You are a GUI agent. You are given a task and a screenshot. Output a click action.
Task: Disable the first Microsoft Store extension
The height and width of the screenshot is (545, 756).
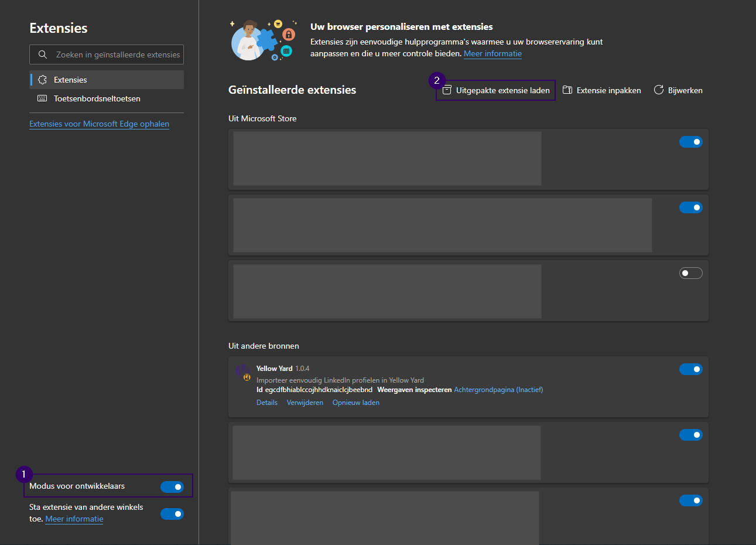coord(691,142)
